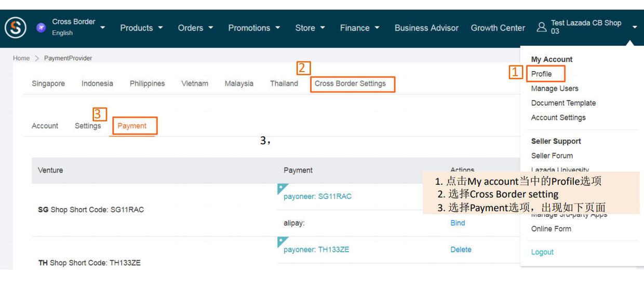Expand the Promotions menu
Image resolution: width=644 pixels, height=301 pixels.
(x=254, y=28)
